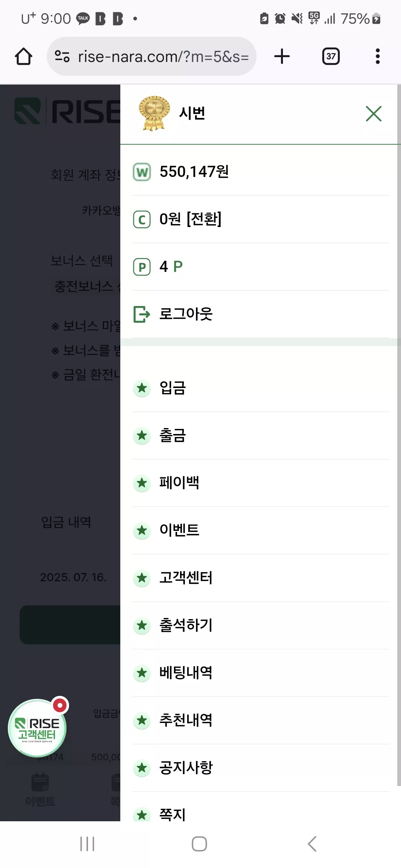Open the 출금 withdrawal menu item
This screenshot has width=401, height=868.
[x=261, y=435]
